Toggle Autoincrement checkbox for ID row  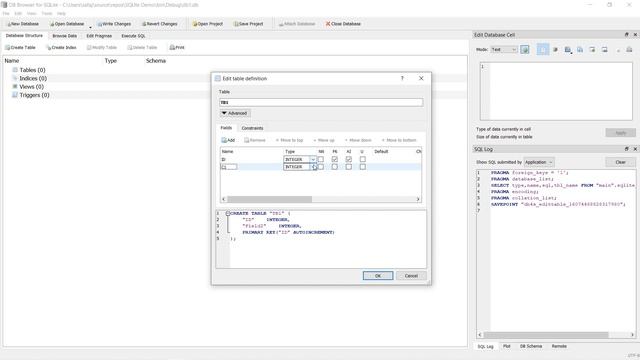point(349,159)
